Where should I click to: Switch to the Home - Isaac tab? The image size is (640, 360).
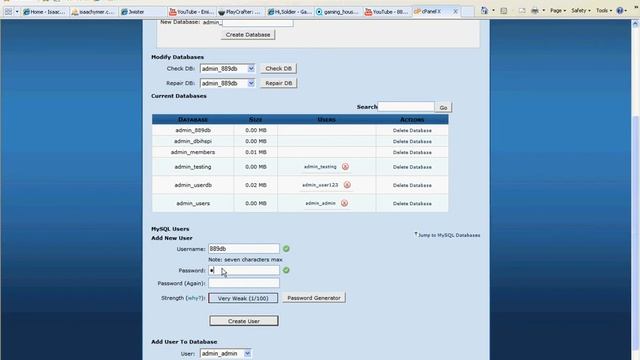point(44,12)
